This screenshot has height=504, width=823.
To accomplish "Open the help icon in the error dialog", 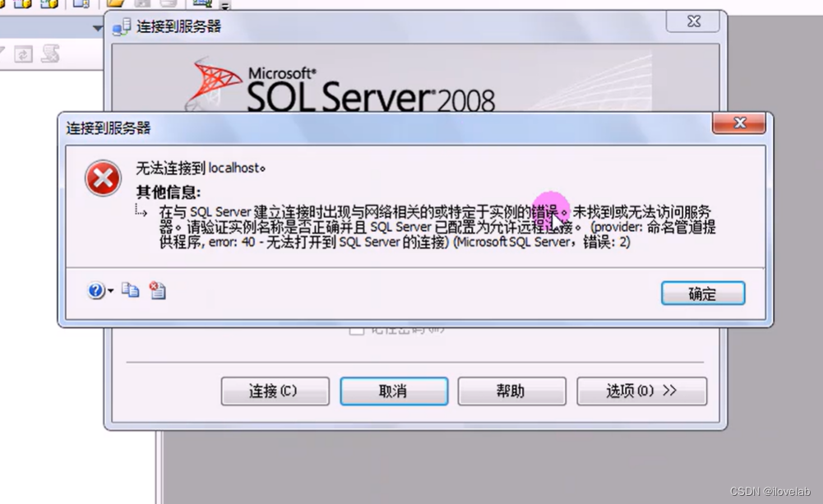I will tap(95, 290).
